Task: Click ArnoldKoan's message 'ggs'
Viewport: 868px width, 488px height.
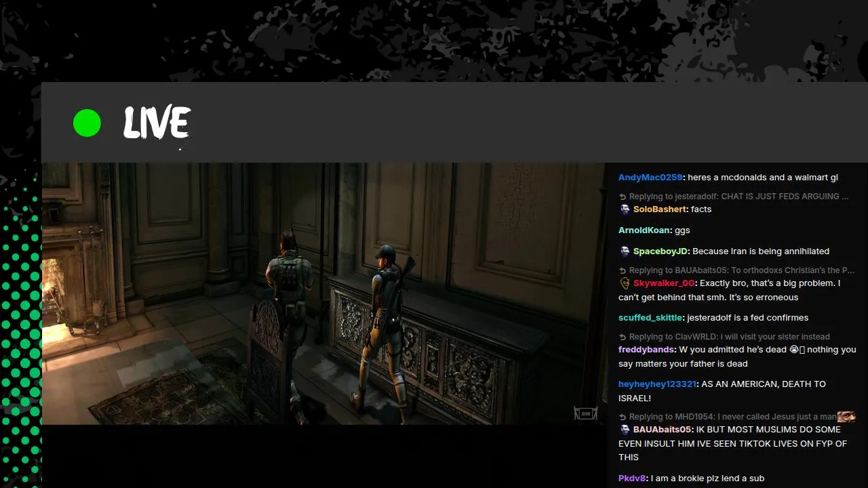Action: click(x=682, y=230)
